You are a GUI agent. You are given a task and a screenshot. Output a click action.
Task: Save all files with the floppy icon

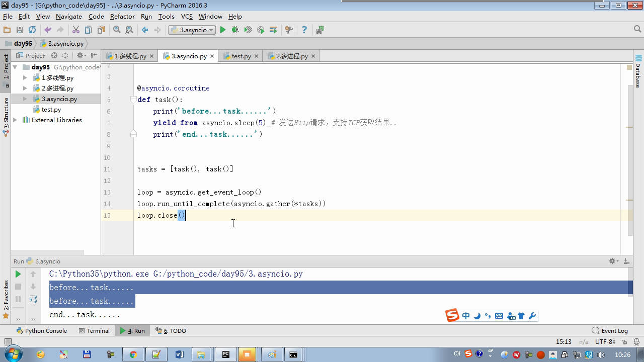(x=20, y=30)
